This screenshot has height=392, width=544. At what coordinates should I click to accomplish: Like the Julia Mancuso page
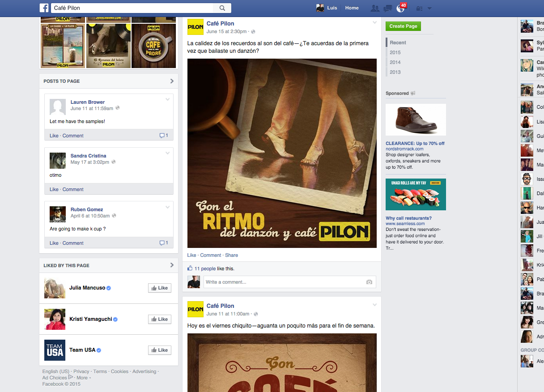pos(159,288)
